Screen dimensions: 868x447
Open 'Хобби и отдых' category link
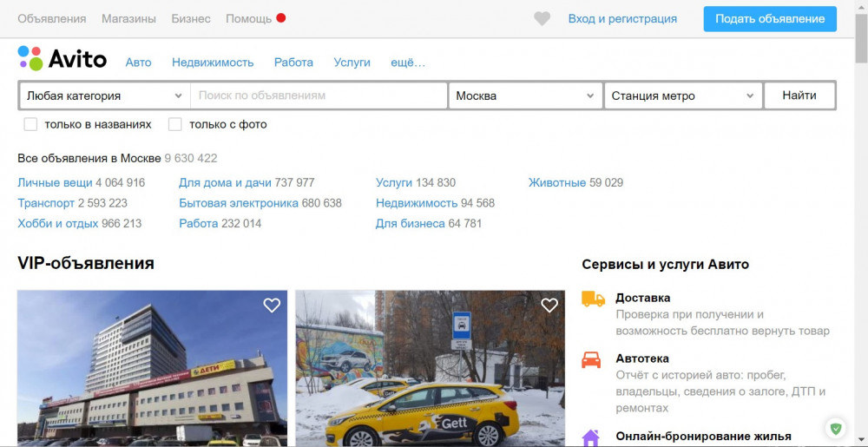coord(57,224)
